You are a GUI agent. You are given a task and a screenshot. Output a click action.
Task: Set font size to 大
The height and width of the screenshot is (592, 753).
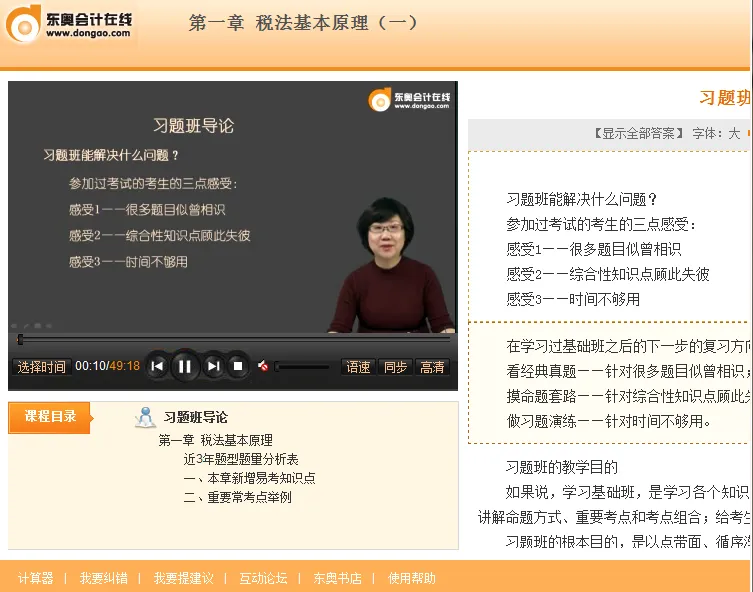coord(734,133)
